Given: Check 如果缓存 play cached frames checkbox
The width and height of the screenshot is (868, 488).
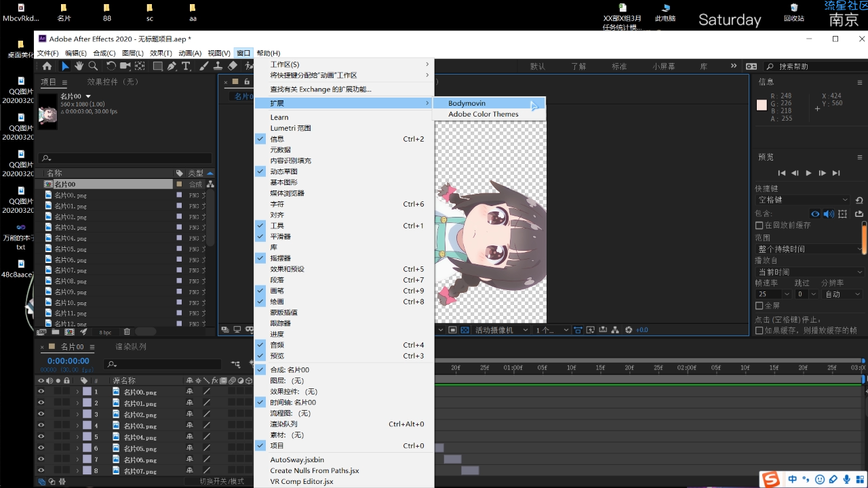Looking at the screenshot, I should [759, 331].
